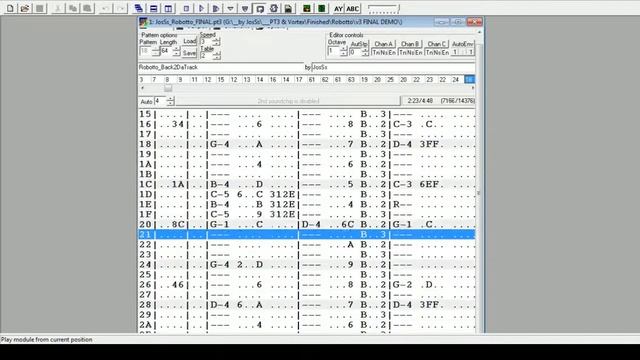Click the Cut scissors icon in the toolbar
The image size is (640, 360).
click(58, 8)
